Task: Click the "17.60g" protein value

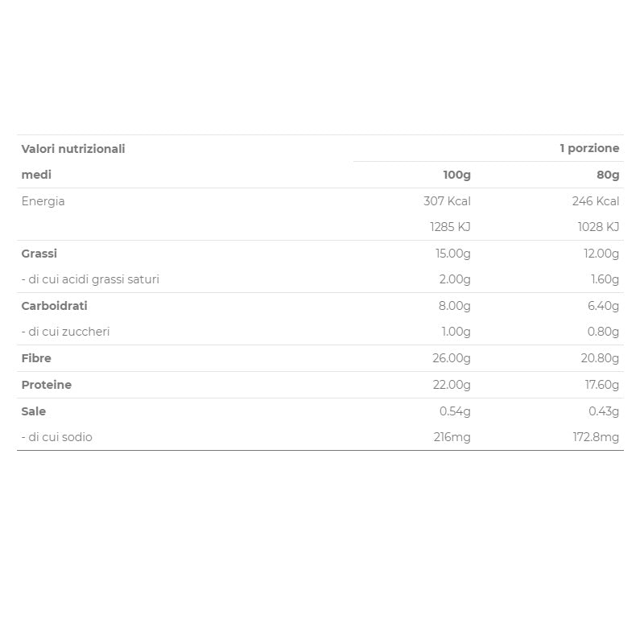Action: pyautogui.click(x=602, y=385)
